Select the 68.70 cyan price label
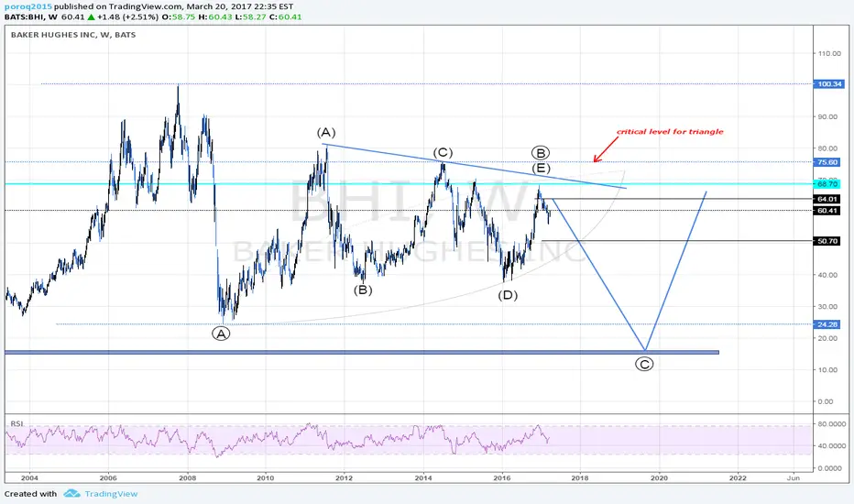 tap(827, 184)
